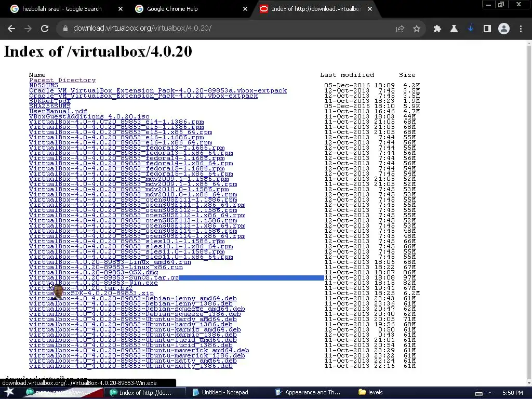Click the address bar URL field
Image resolution: width=532 pixels, height=399 pixels.
[224, 29]
